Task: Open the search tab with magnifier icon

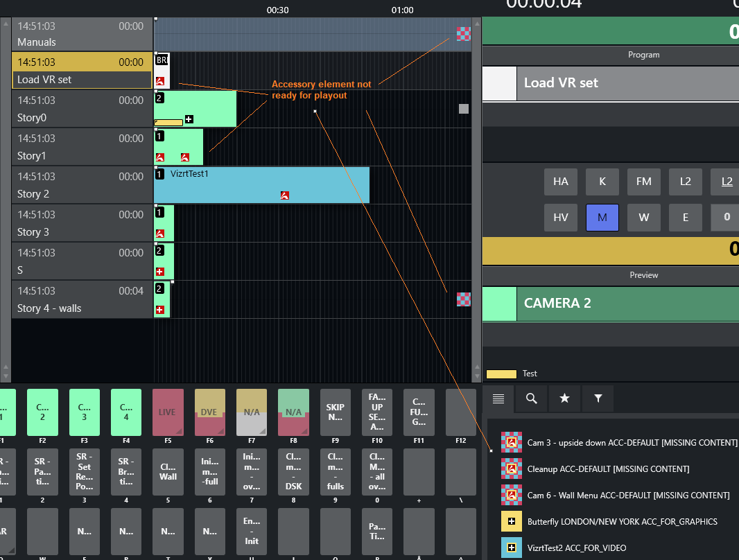Action: (x=531, y=399)
